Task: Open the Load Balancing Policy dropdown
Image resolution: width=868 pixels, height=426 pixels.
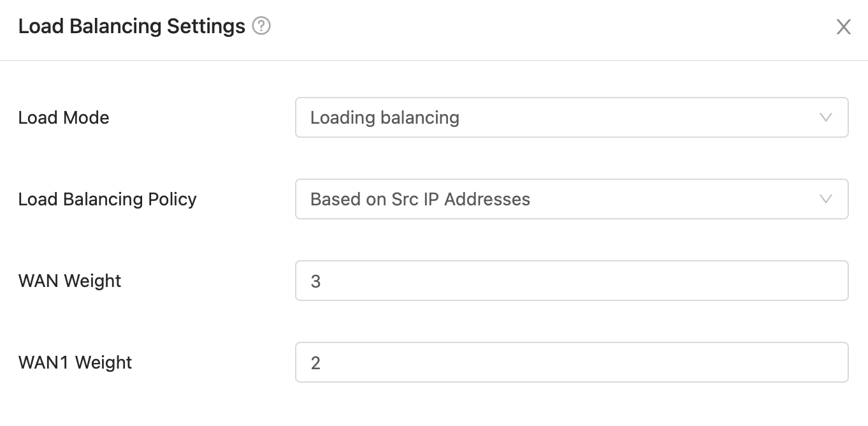Action: point(571,199)
